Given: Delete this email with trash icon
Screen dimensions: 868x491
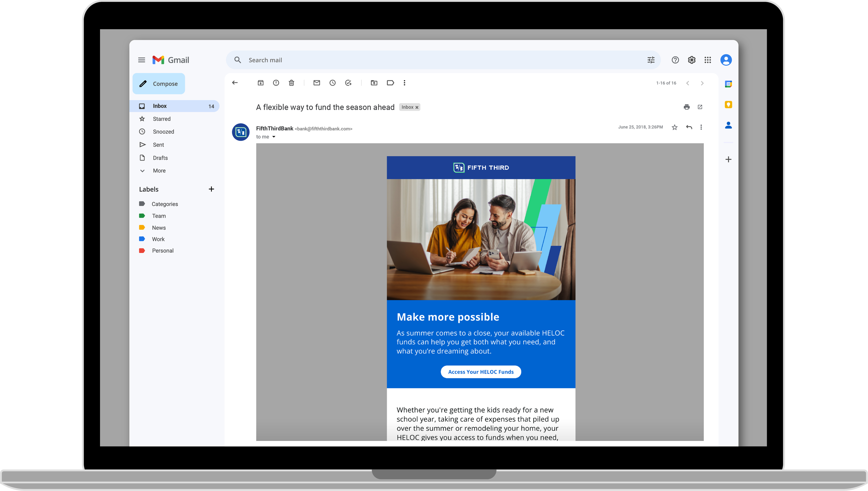Looking at the screenshot, I should (291, 83).
